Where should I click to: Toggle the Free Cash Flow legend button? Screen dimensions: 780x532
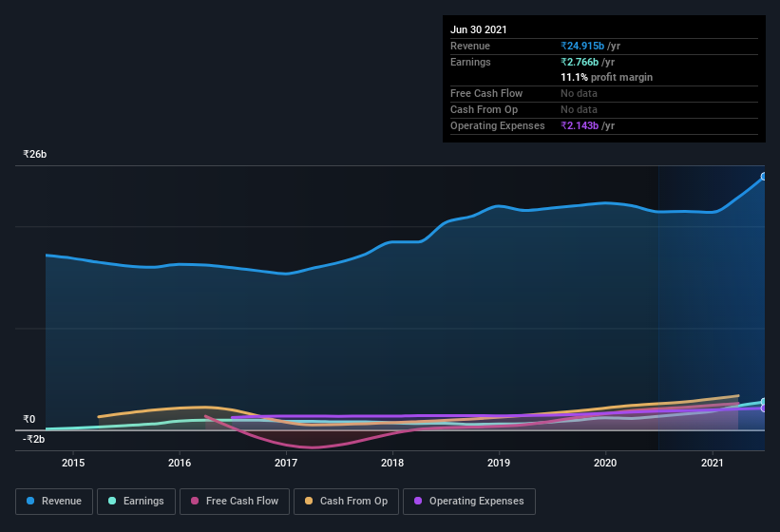point(235,502)
